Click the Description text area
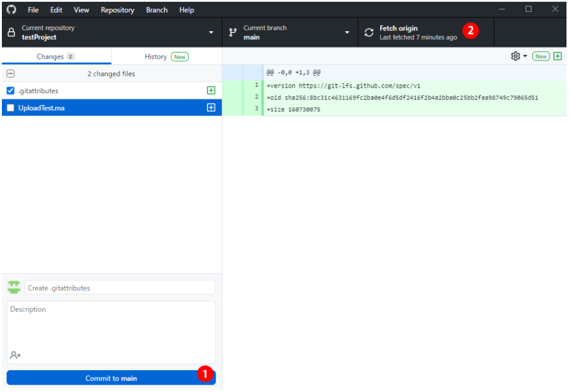This screenshot has height=392, width=569. [111, 332]
